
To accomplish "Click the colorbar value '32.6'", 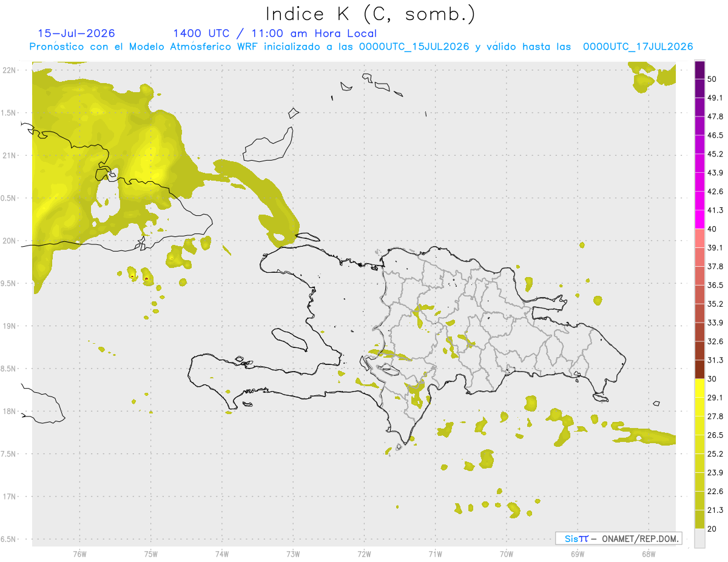I will click(715, 341).
